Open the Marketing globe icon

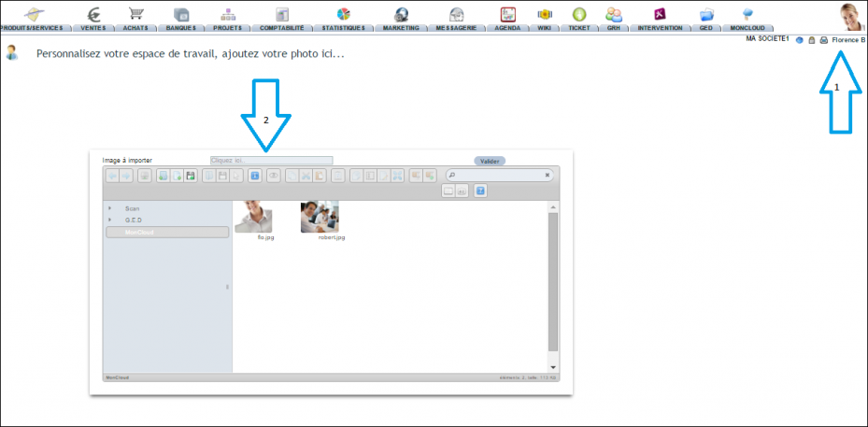click(x=402, y=15)
